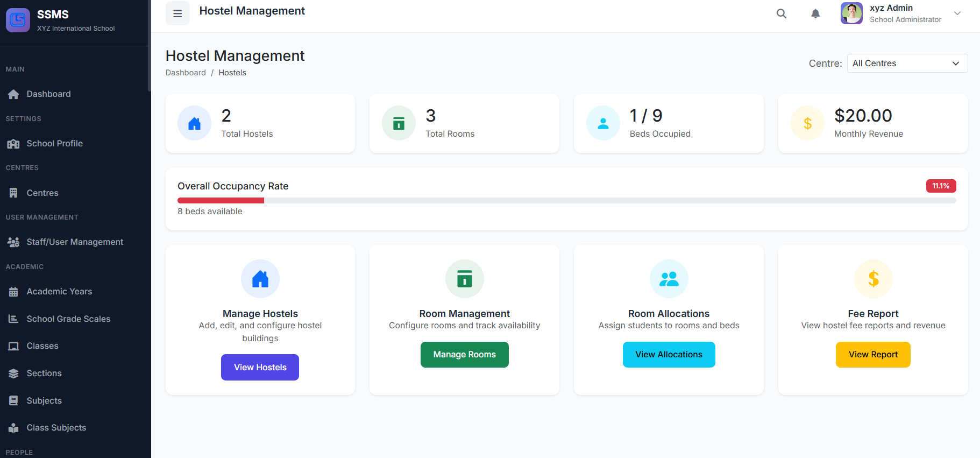Open the Centre selection dropdown
This screenshot has width=980, height=458.
[907, 64]
